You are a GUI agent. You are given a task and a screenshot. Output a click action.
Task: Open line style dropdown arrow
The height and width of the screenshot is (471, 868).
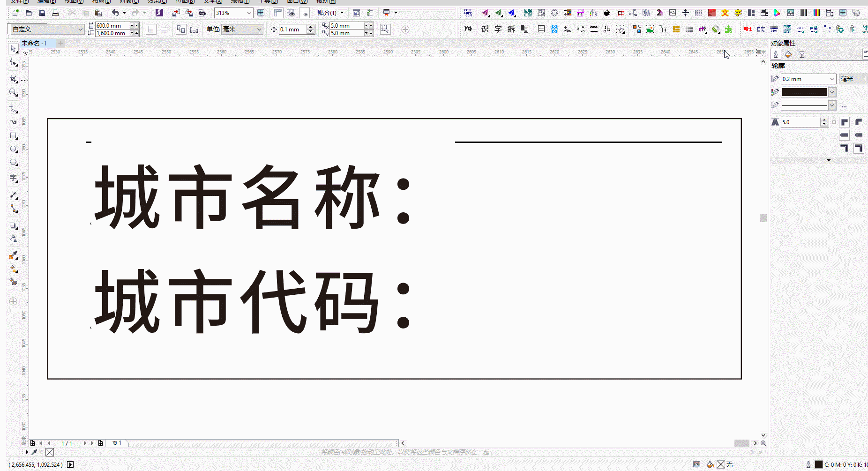pyautogui.click(x=832, y=105)
